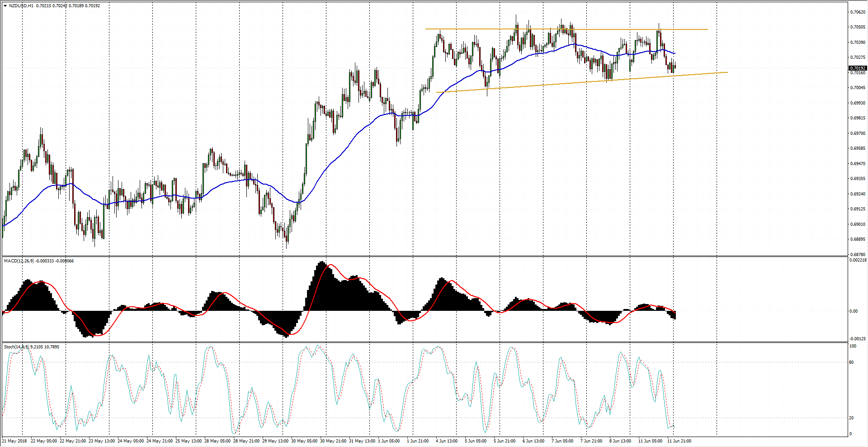This screenshot has width=868, height=447.
Task: Click the 11 Jun 21:00 time label
Action: click(679, 441)
